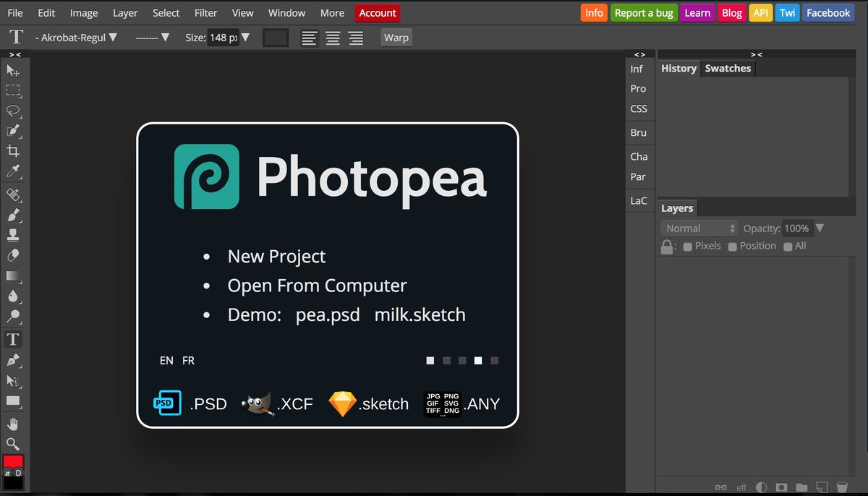Viewport: 868px width, 496px height.
Task: Open the Opacity slider dropdown arrow
Action: (820, 228)
